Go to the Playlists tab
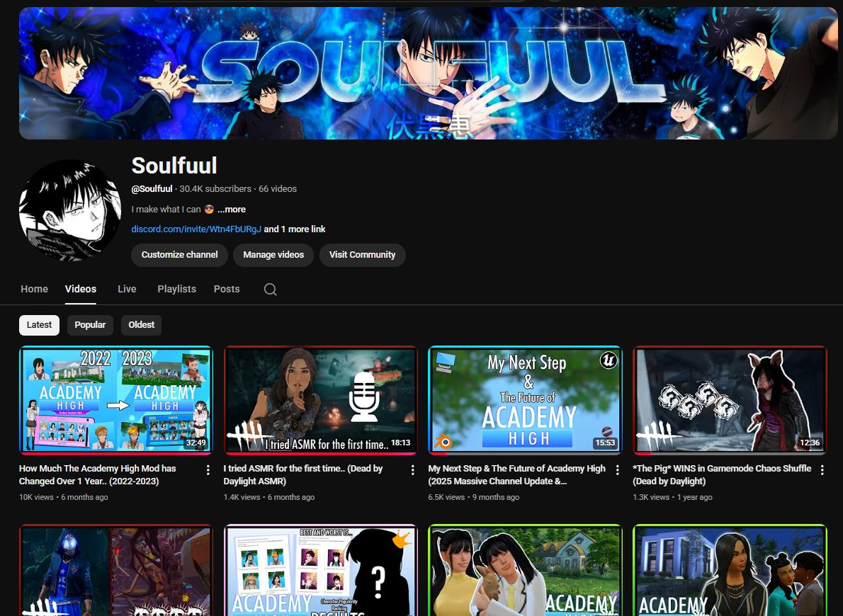This screenshot has width=843, height=616. (177, 289)
